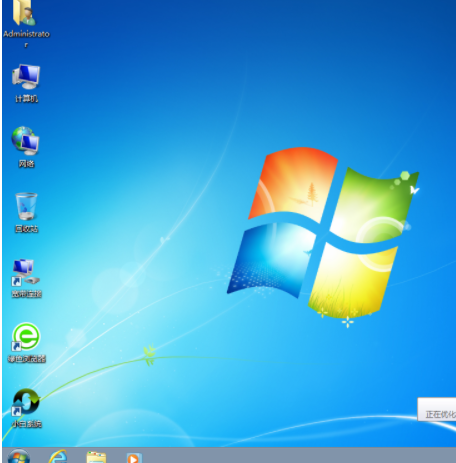Click the 计算机 label text

click(x=27, y=99)
